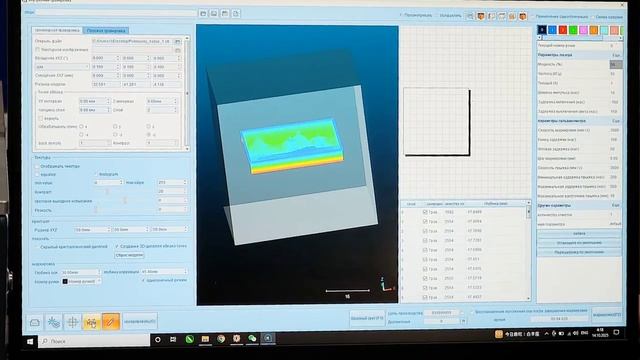The width and height of the screenshot is (640, 360).
Task: Select the crosshair grid tool in the bottom toolbar
Action: 73,322
